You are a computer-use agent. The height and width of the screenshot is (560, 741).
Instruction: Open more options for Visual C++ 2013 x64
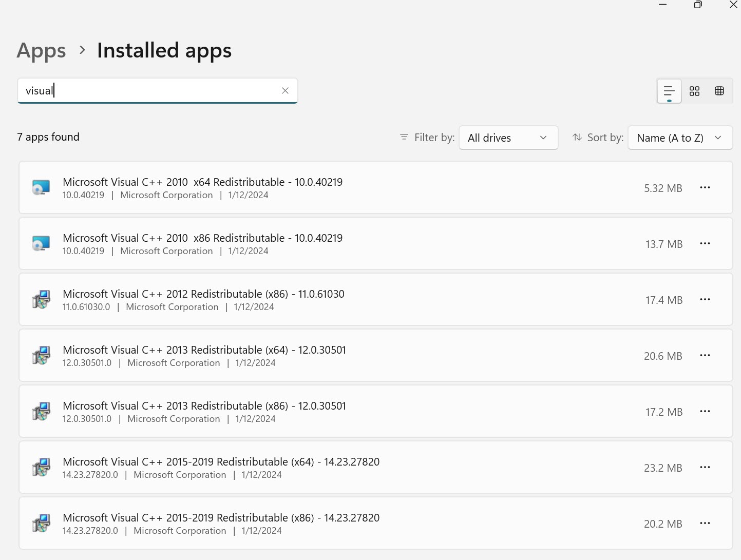click(705, 356)
